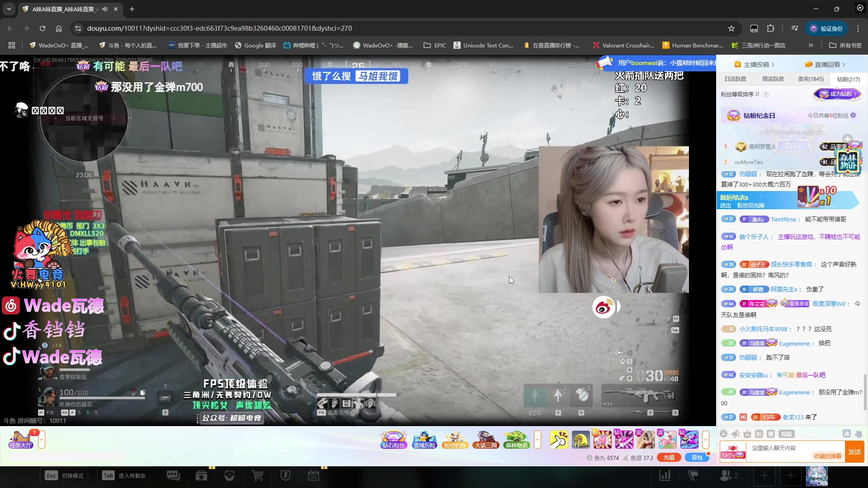Select the purple penguin gift marked 钻
Screen dimensions: 868x488
point(689,439)
